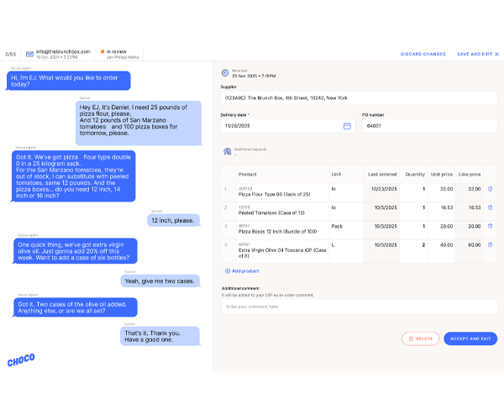Remove the Peeled Tomatoes line item
Screen dimensions: 504x420
click(x=491, y=207)
